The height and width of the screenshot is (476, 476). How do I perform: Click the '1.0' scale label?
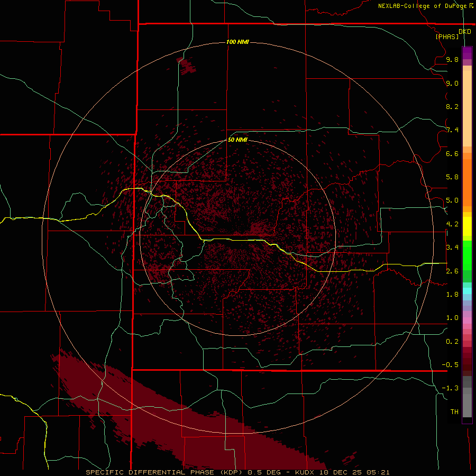point(452,317)
